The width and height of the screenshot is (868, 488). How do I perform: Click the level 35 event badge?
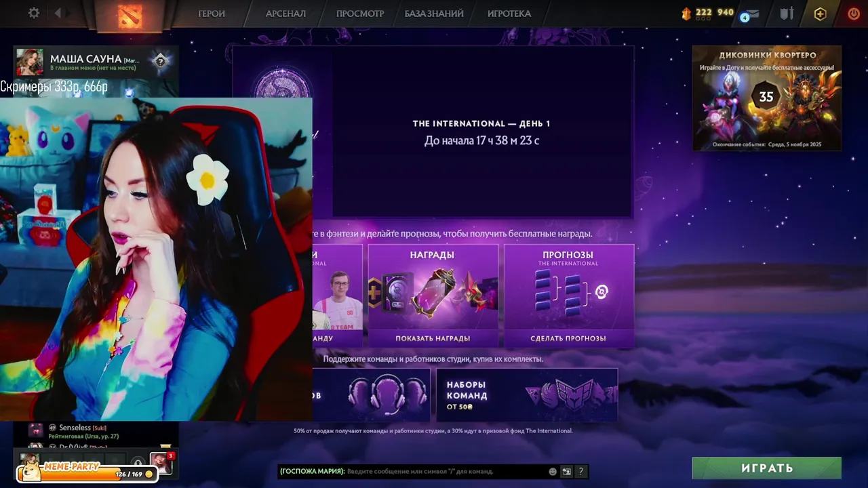[x=766, y=97]
